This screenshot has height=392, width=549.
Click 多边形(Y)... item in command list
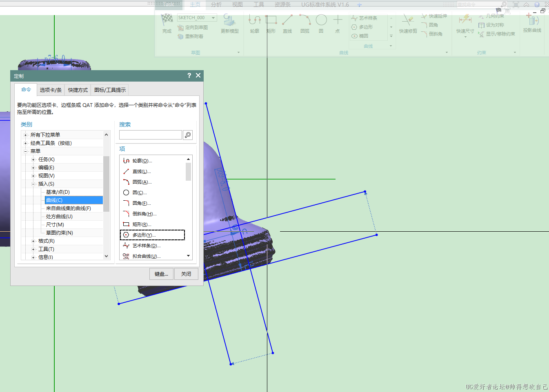(x=152, y=235)
